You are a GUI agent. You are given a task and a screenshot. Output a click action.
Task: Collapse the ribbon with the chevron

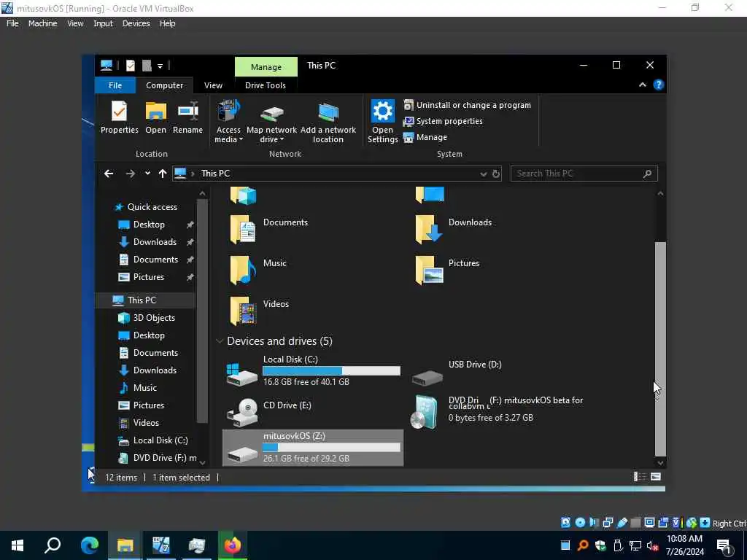click(x=642, y=85)
